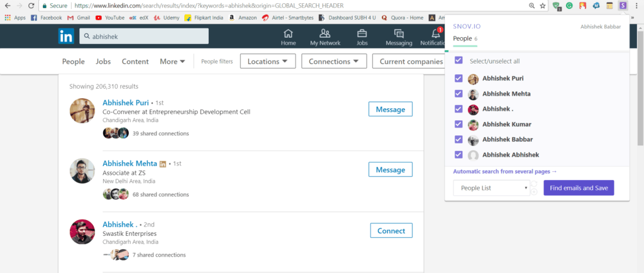This screenshot has height=273, width=644.
Task: Uncheck Abhishek Abhishek in Snov.io list
Action: tap(458, 155)
